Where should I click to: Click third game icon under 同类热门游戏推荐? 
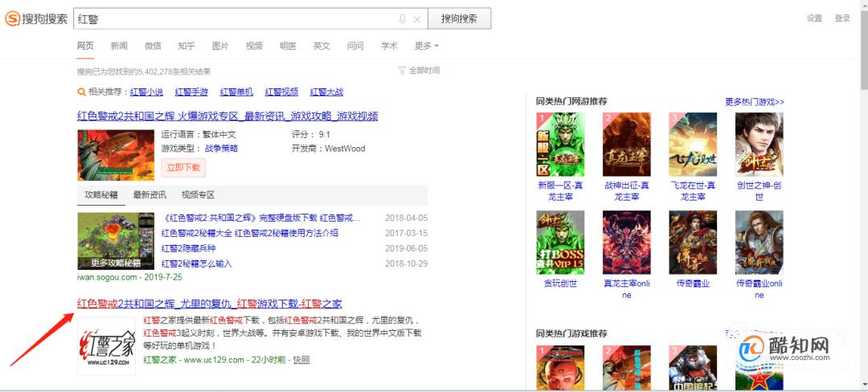tap(693, 368)
